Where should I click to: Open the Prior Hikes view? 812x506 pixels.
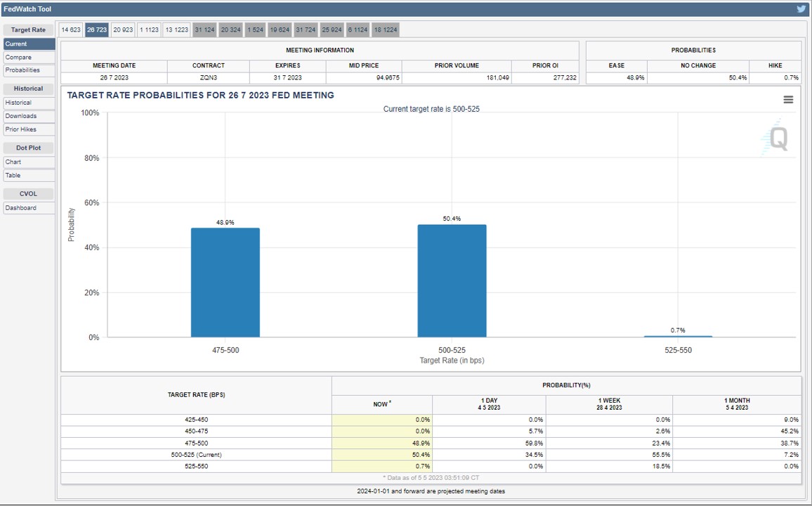click(29, 129)
